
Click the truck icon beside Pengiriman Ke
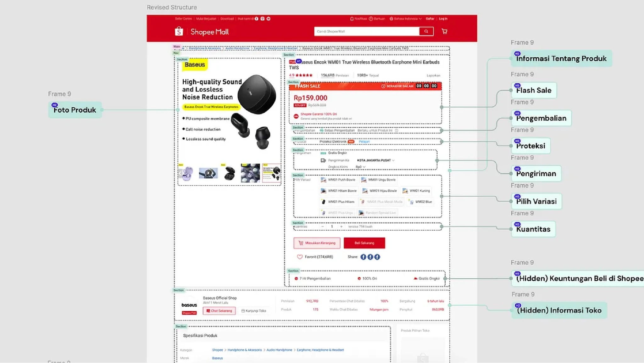pos(323,160)
